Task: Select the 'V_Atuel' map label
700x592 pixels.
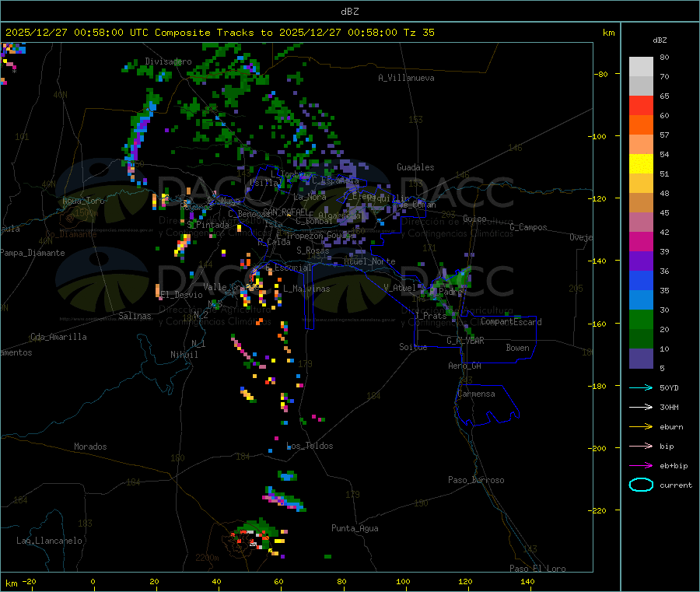Action: (400, 288)
